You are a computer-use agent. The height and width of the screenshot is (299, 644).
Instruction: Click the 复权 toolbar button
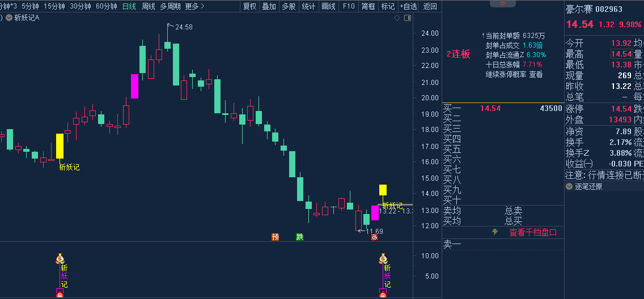(x=249, y=6)
